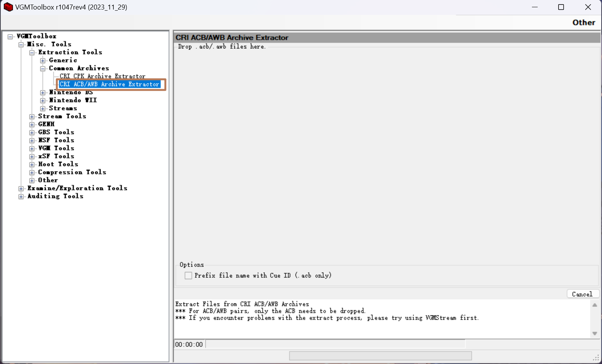Expand the Auditing Tools node

tap(21, 196)
